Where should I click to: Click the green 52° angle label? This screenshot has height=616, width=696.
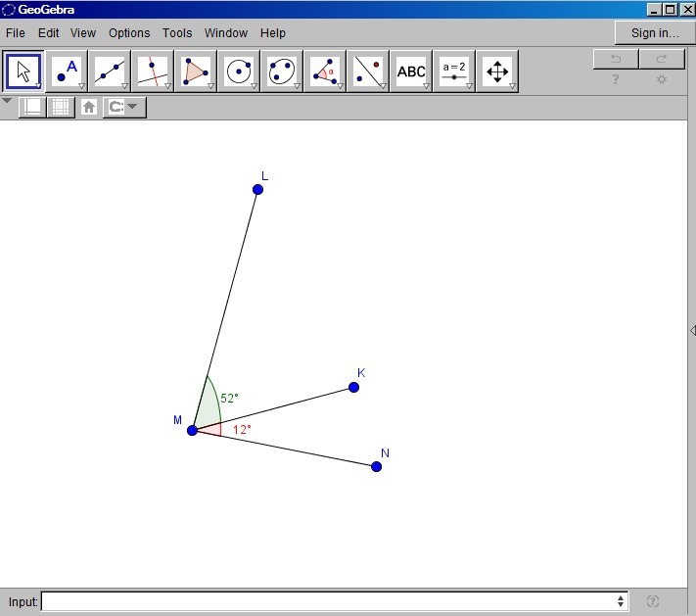229,398
